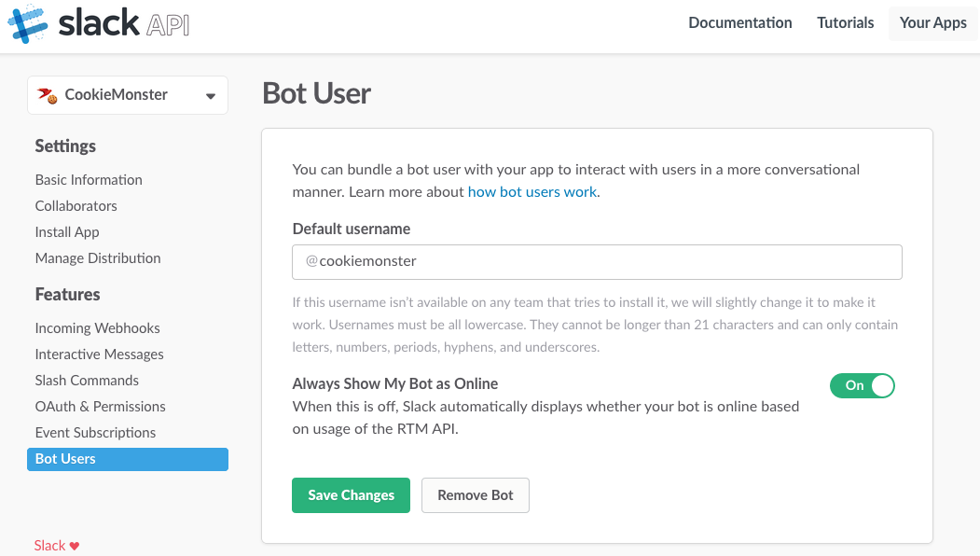Expand the CookieMonster app selector arrow
Screen dimensions: 980x556
click(x=211, y=96)
